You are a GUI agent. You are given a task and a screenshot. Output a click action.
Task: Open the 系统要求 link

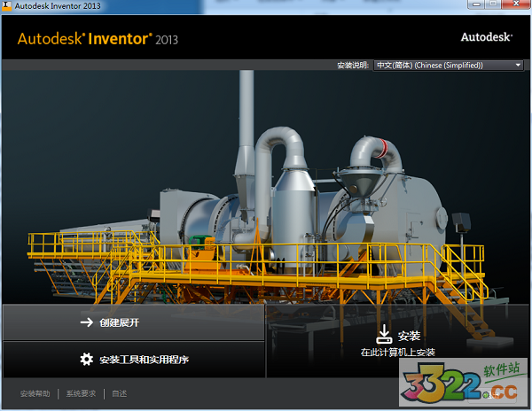pyautogui.click(x=81, y=393)
